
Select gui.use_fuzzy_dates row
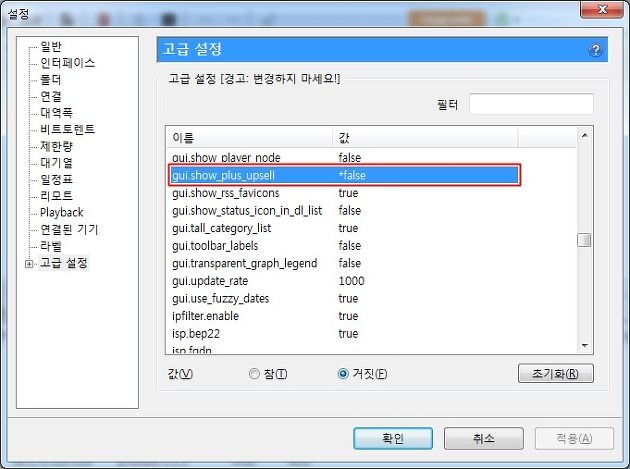pyautogui.click(x=344, y=299)
